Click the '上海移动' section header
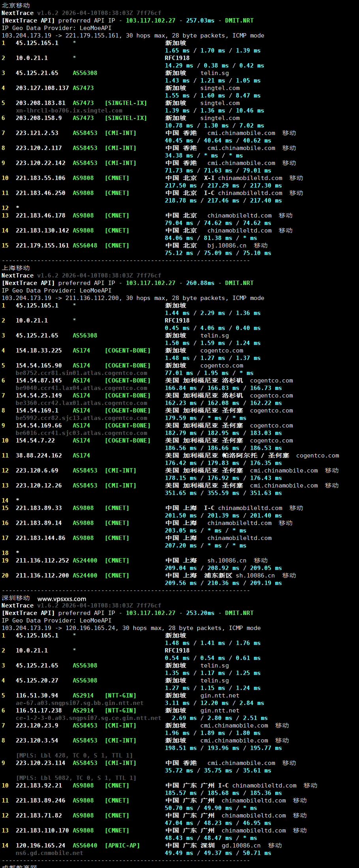This screenshot has width=359, height=868. point(16,268)
